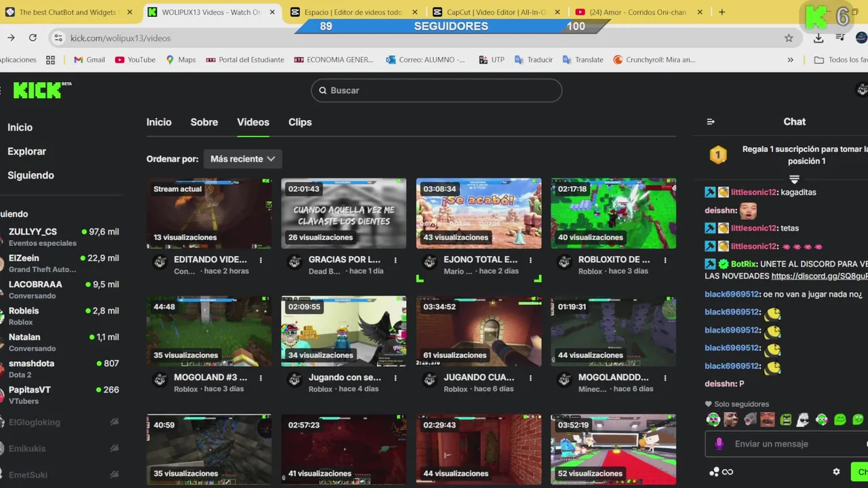
Task: Click the Kick logo
Action: coord(42,90)
